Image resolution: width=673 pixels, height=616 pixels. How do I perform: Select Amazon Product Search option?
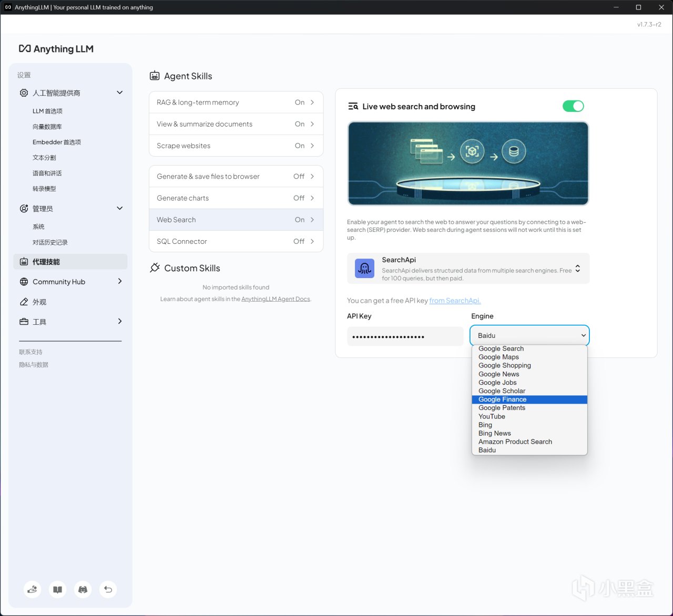529,442
